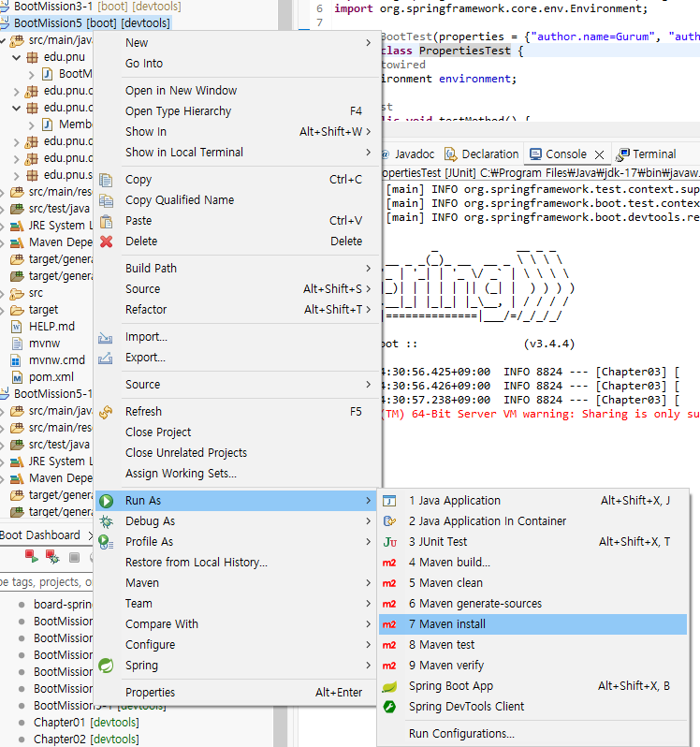The width and height of the screenshot is (700, 747).
Task: Click the Java Application launch icon
Action: (x=389, y=501)
